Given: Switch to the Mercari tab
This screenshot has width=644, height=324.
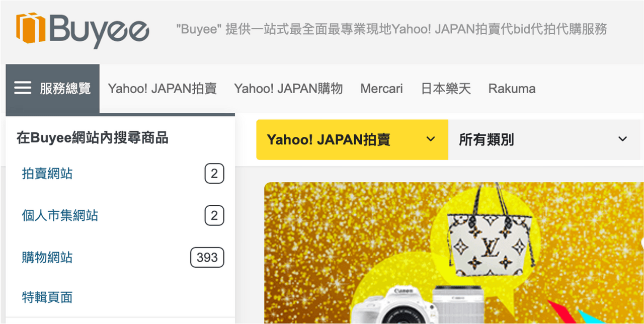Looking at the screenshot, I should [381, 88].
